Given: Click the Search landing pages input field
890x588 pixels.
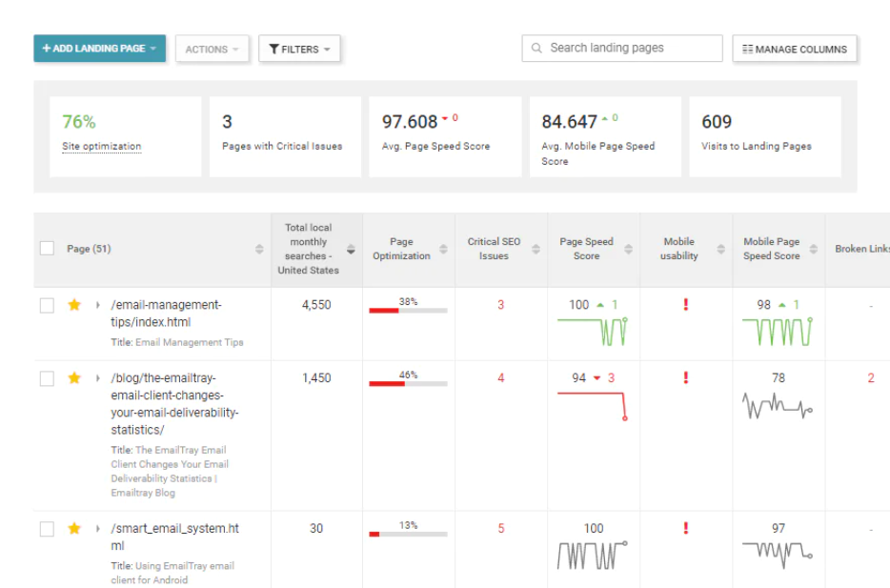Looking at the screenshot, I should click(x=619, y=47).
